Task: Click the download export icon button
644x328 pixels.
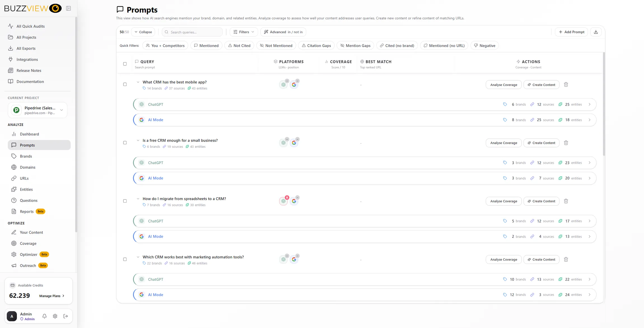Action: pyautogui.click(x=596, y=32)
